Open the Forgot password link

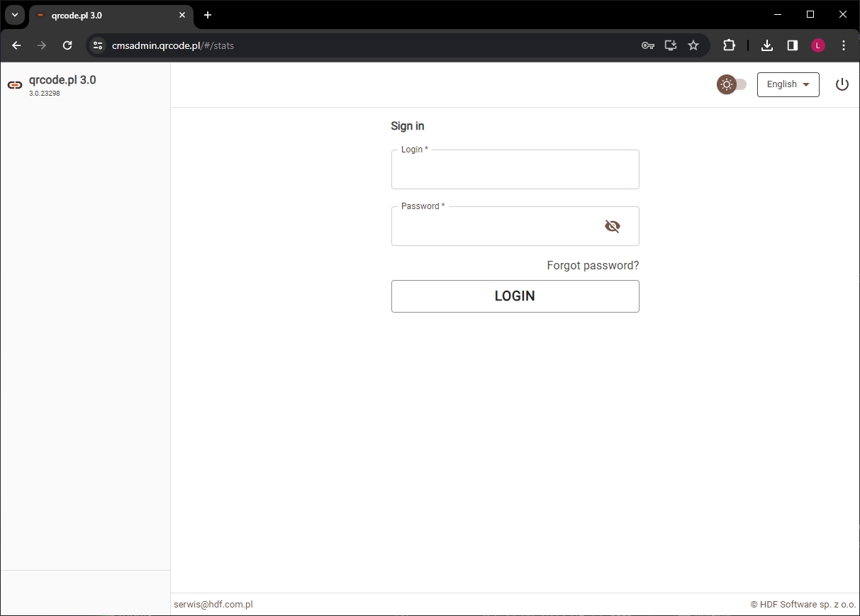coord(592,265)
